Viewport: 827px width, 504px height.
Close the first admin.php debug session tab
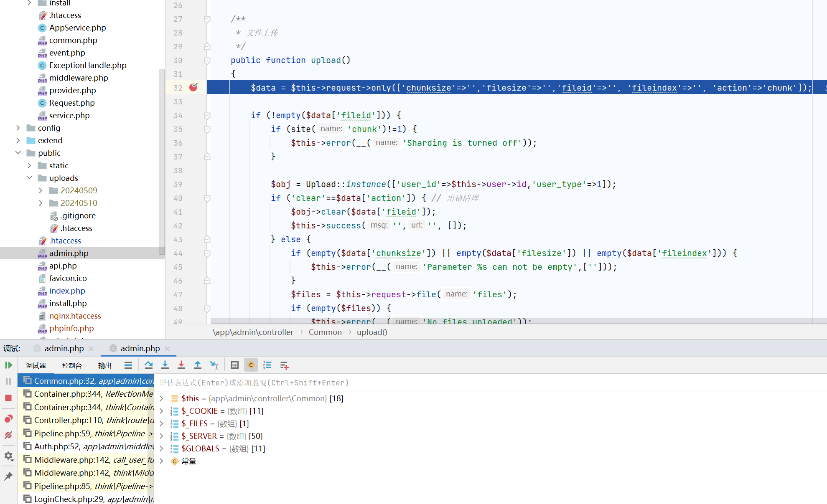coord(91,349)
